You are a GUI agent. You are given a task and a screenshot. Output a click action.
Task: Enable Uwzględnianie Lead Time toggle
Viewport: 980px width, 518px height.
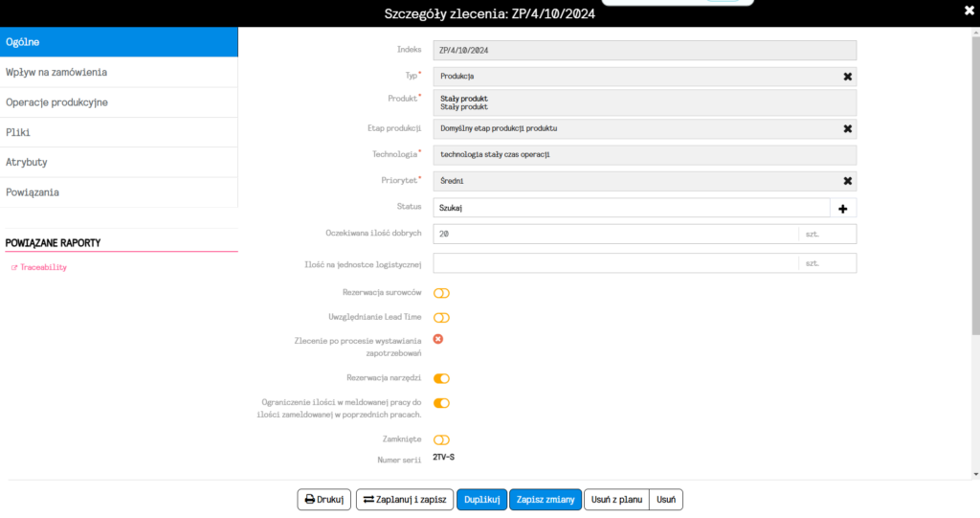pos(441,317)
